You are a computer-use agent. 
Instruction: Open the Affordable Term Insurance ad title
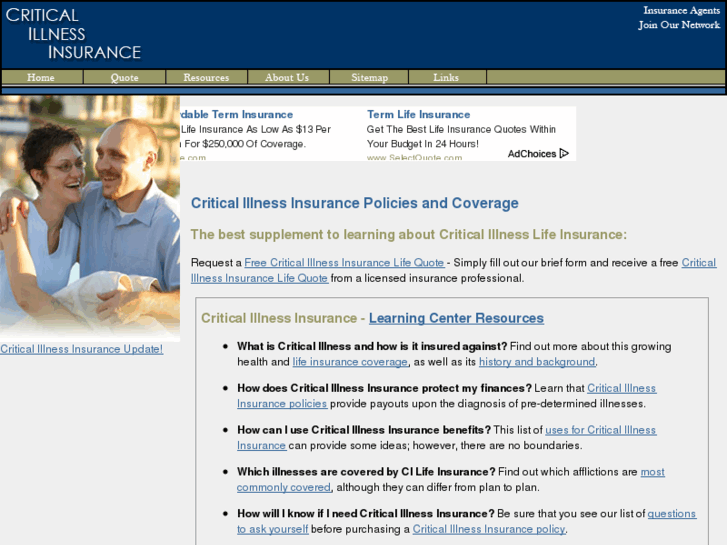click(236, 114)
